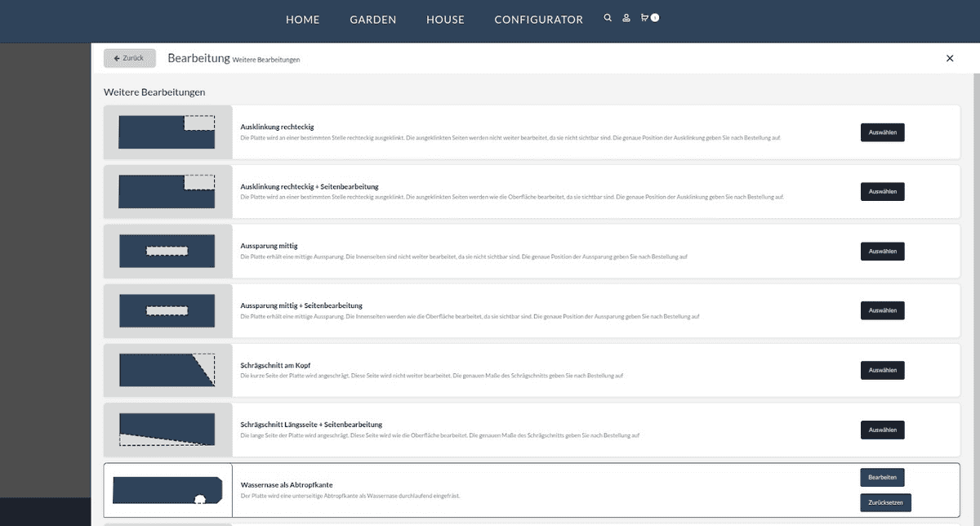Click the Wassernase als Abtropfkante thumbnail
This screenshot has width=980, height=526.
(167, 490)
